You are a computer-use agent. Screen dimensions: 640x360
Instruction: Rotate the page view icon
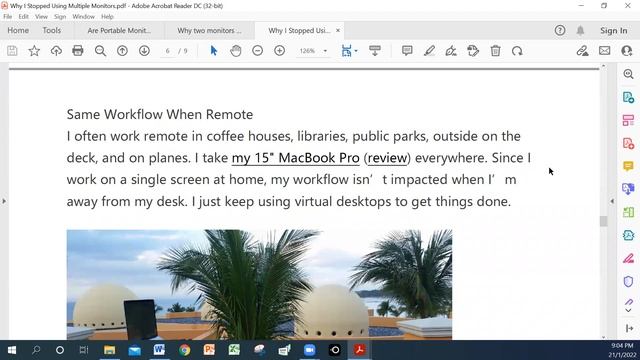pos(517,51)
